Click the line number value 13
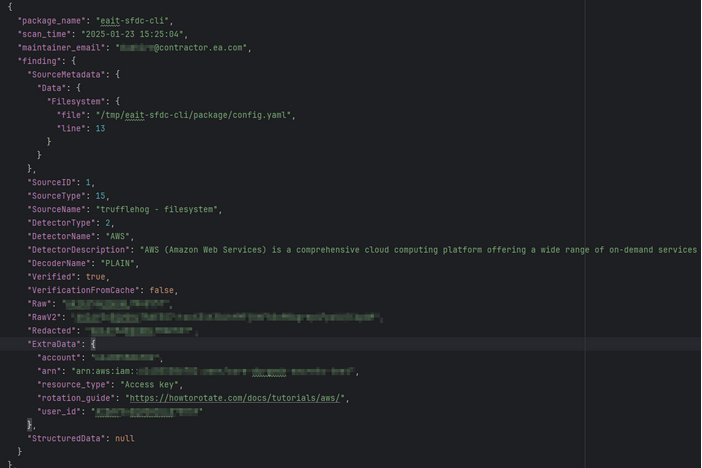The width and height of the screenshot is (702, 468). [100, 129]
